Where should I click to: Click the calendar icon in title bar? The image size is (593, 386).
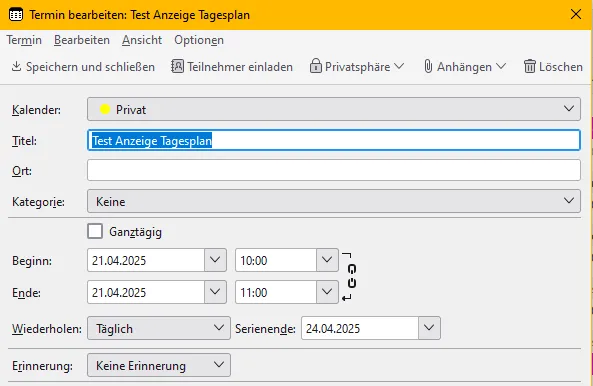point(16,15)
